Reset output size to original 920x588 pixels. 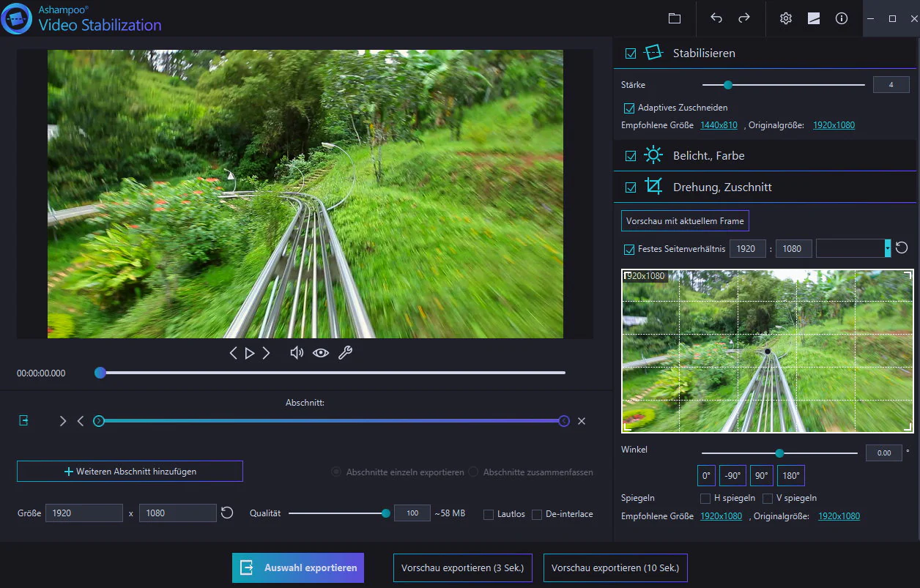coord(227,513)
